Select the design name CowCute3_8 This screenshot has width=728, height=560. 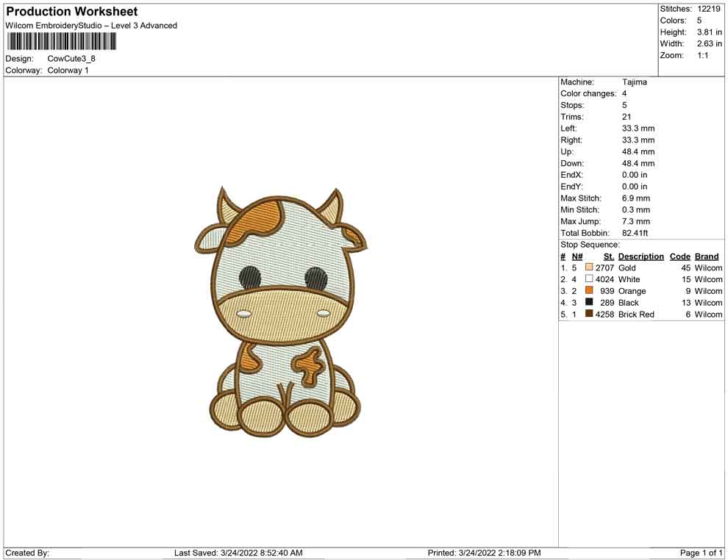click(71, 59)
